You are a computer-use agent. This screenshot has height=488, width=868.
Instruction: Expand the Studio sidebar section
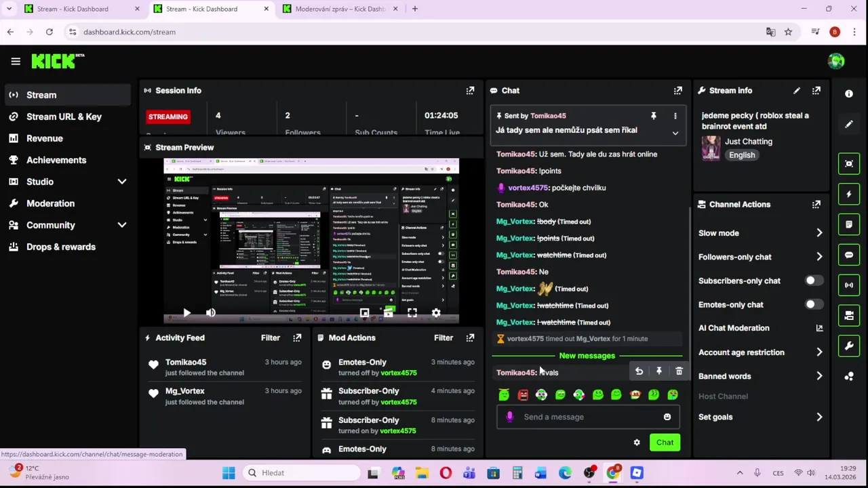click(x=122, y=182)
